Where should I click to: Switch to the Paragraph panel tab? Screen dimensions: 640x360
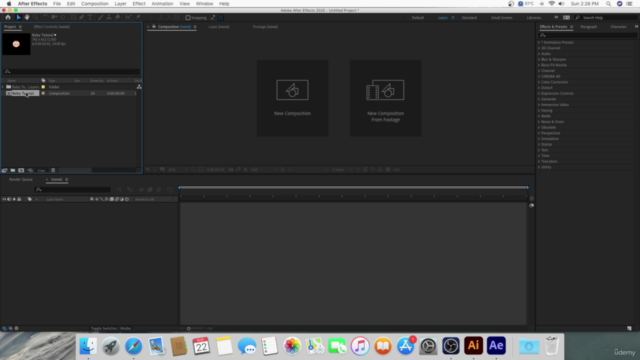(x=589, y=27)
